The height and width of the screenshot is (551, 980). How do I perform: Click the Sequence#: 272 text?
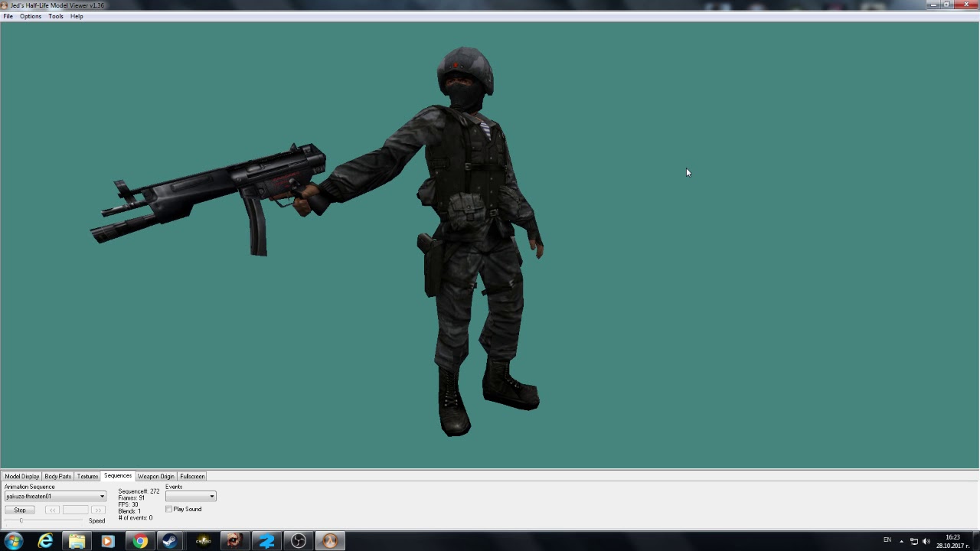pos(139,491)
